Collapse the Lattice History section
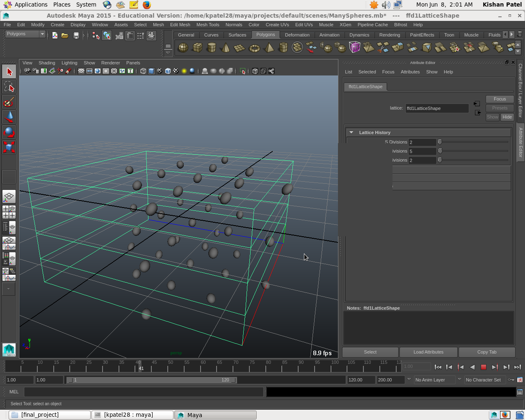The width and height of the screenshot is (525, 420). point(351,132)
